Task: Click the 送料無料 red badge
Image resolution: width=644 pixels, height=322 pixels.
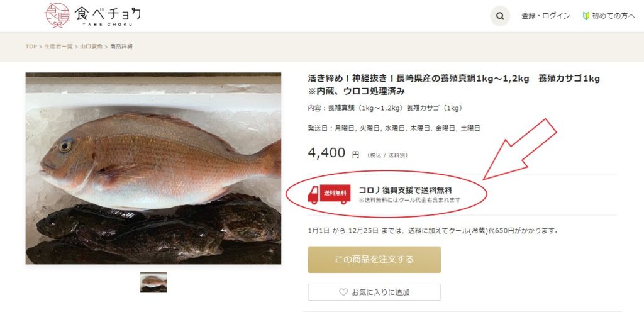Action: click(335, 193)
